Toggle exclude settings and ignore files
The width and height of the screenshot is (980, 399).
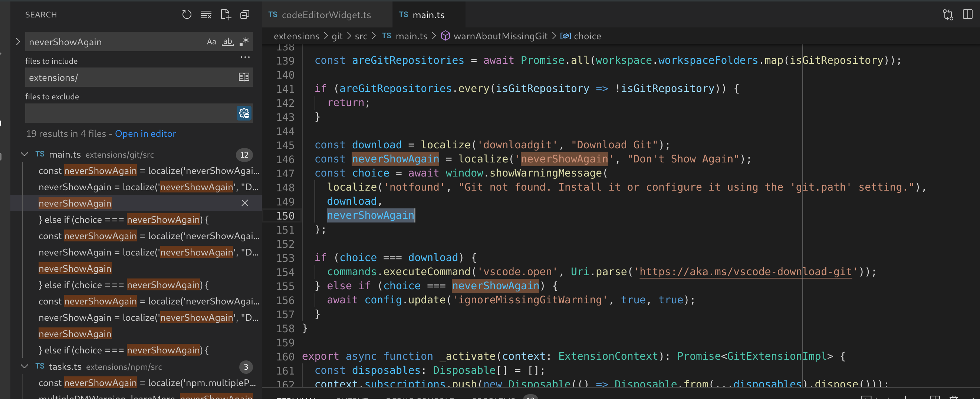[x=244, y=113]
